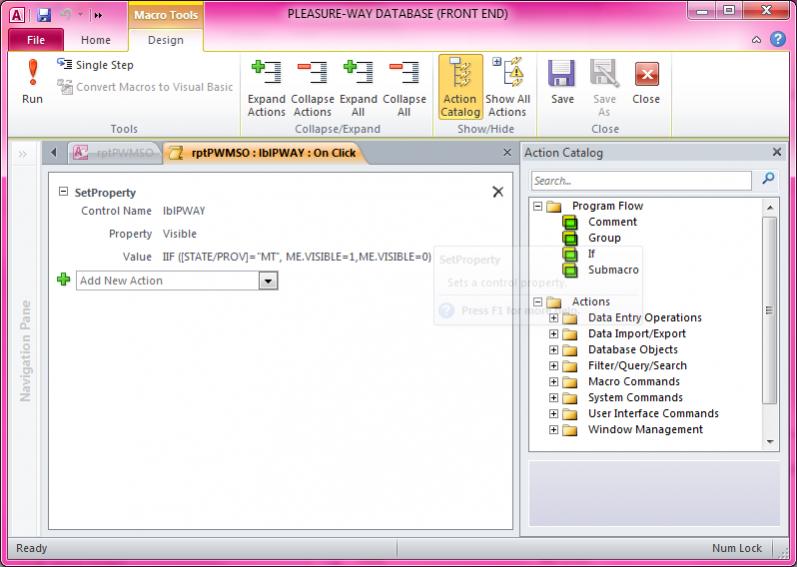Viewport: 797px width, 567px height.
Task: Open the File tab
Action: 36,40
